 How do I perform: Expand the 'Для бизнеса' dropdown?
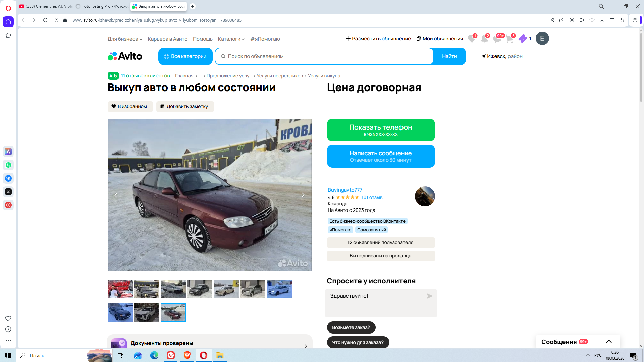point(125,39)
